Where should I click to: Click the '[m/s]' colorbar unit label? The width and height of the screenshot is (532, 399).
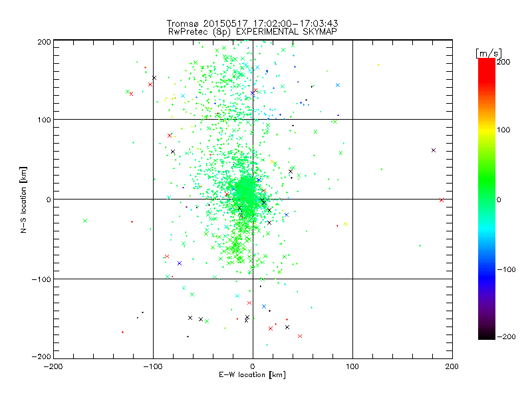tap(489, 53)
